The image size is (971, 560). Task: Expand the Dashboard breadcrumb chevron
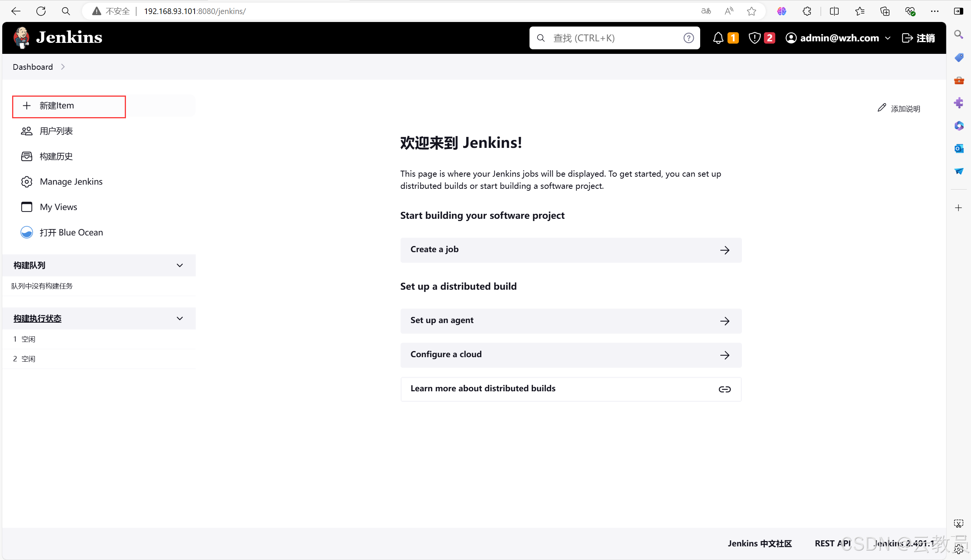(x=63, y=67)
